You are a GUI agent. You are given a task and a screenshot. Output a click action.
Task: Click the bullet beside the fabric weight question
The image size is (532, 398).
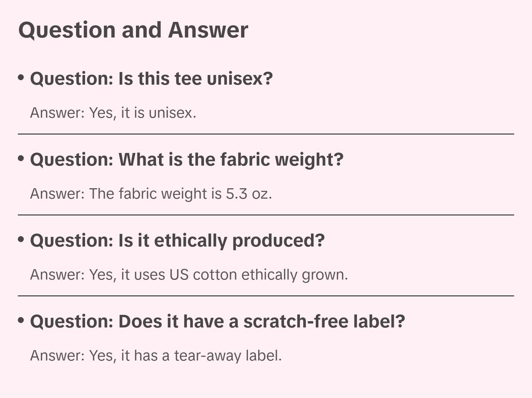pos(21,159)
